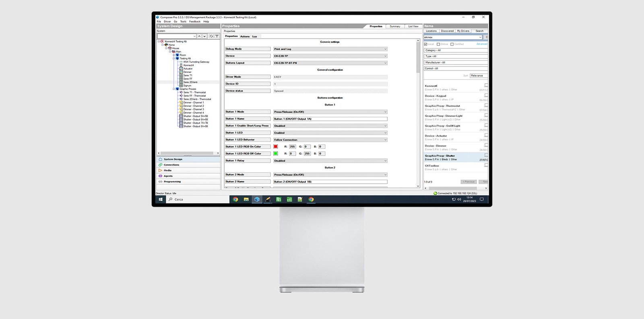Click the down arrow button beside the system search box
Screen dimensions: 644x319
[204, 36]
